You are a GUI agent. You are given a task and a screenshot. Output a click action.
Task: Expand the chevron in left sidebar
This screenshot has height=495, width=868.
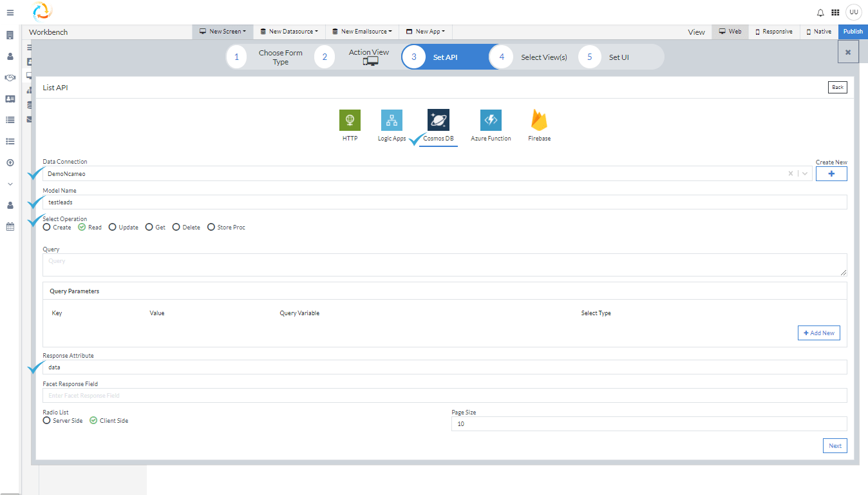pyautogui.click(x=10, y=184)
